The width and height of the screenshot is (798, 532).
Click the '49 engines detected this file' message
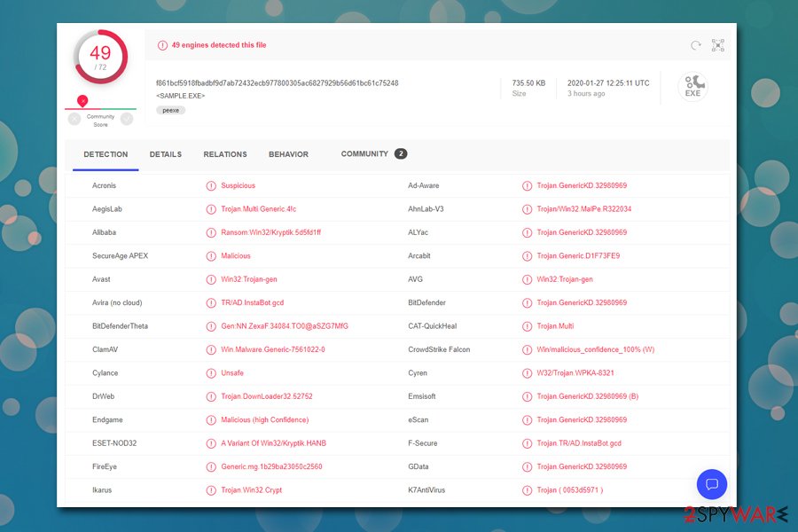pyautogui.click(x=219, y=45)
